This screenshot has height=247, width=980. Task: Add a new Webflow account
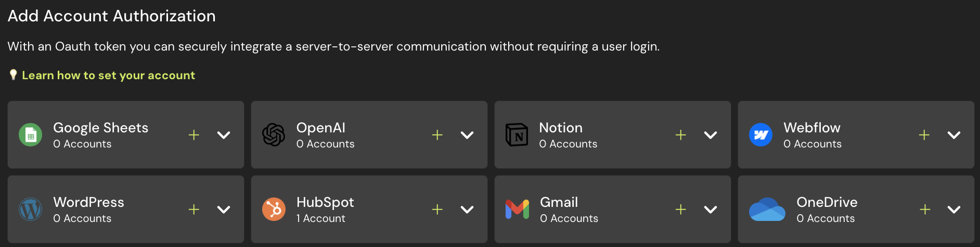[x=924, y=135]
